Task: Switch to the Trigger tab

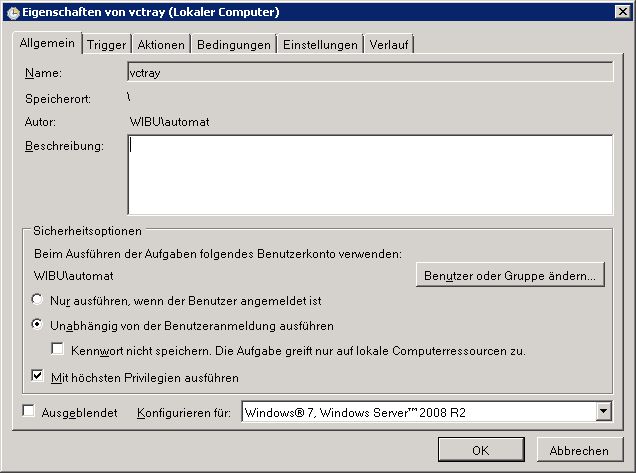Action: point(106,45)
